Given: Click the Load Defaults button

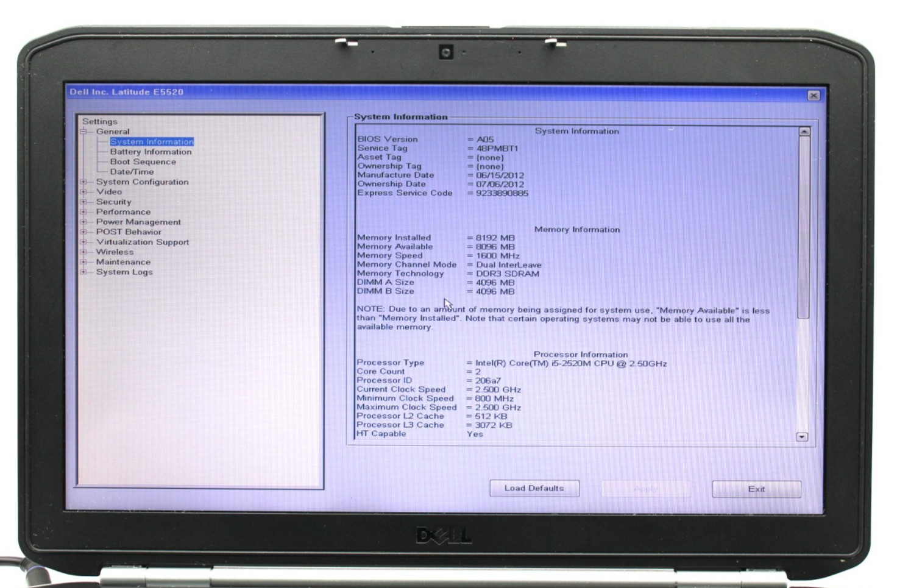Looking at the screenshot, I should 534,488.
